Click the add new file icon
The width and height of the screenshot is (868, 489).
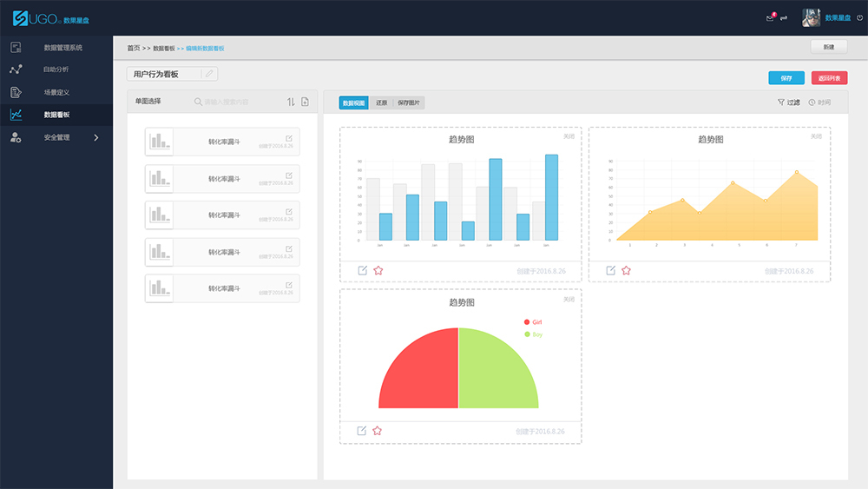pos(305,102)
